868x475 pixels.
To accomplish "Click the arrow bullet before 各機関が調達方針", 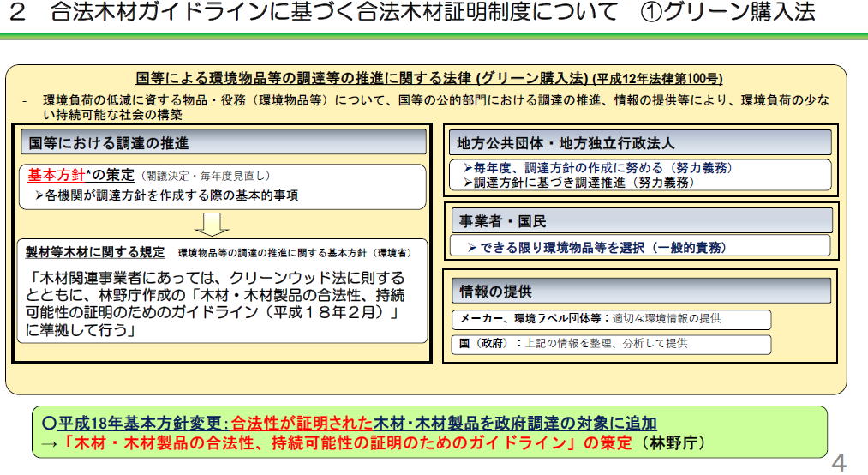I will click(39, 195).
